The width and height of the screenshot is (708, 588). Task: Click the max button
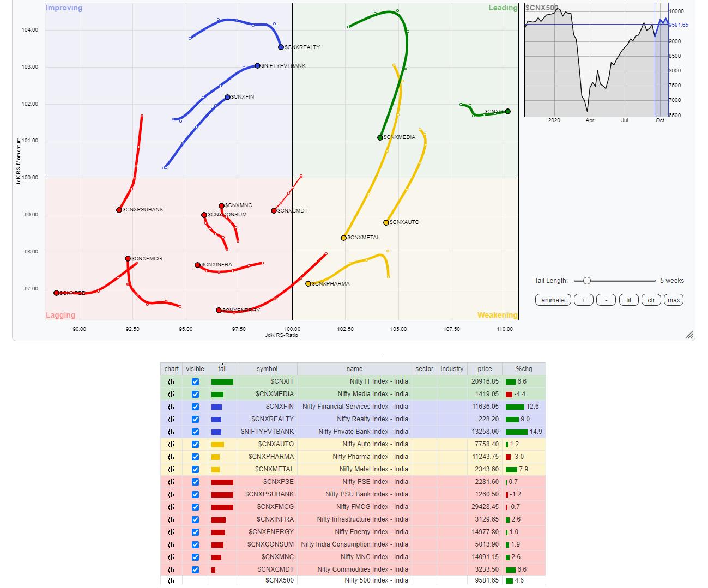[673, 300]
